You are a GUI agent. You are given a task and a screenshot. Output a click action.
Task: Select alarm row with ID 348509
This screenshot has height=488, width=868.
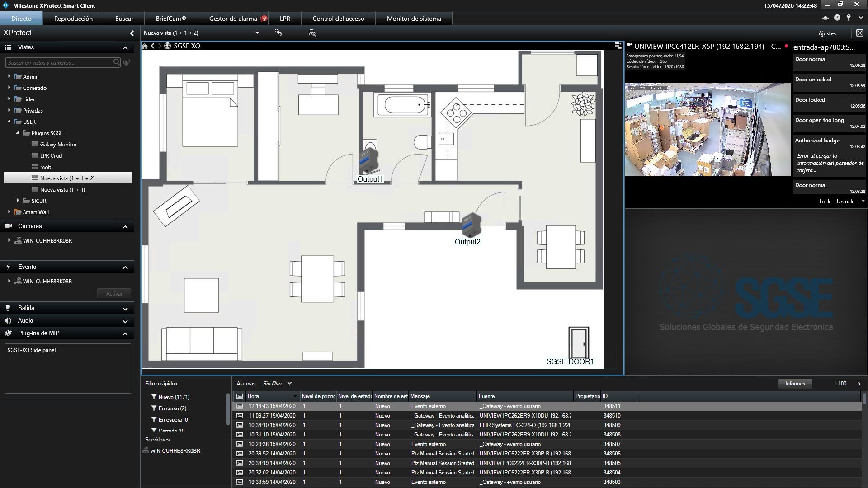[x=547, y=425]
